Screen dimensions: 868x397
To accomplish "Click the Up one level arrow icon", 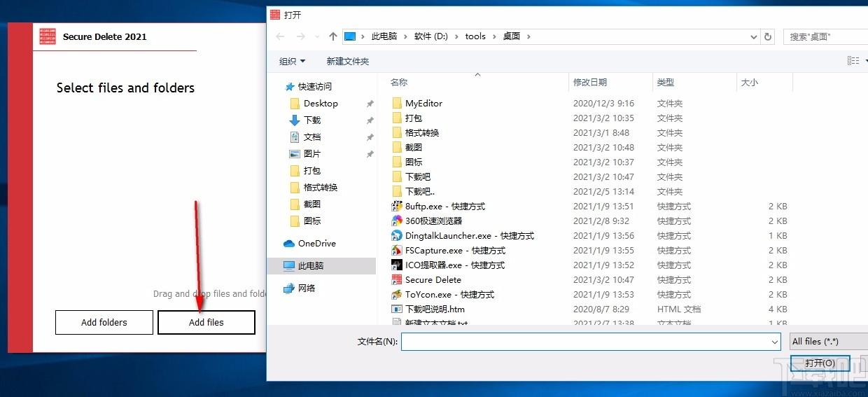I will point(333,36).
